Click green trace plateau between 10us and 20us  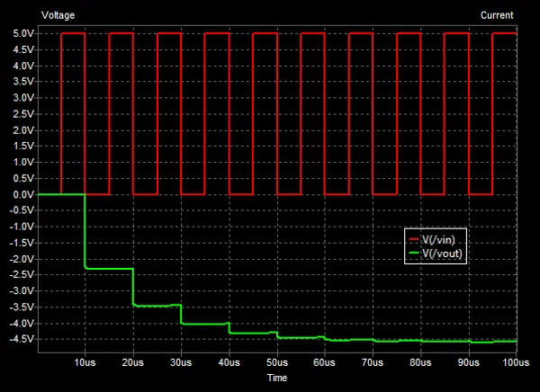coord(108,269)
